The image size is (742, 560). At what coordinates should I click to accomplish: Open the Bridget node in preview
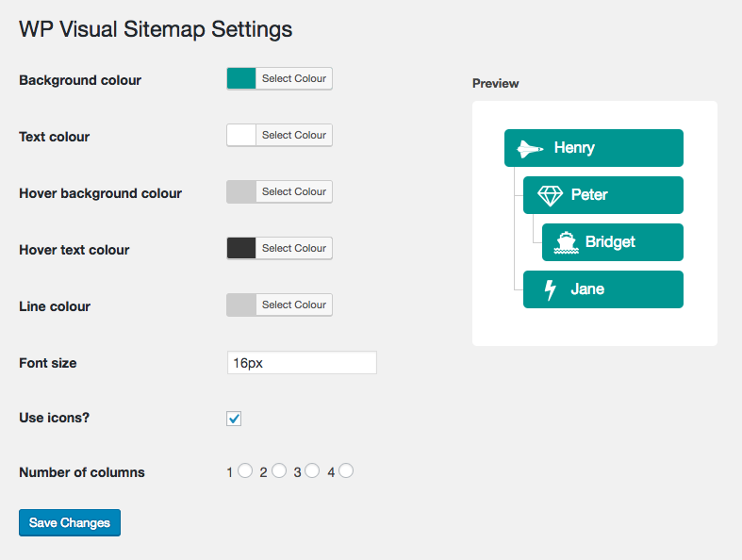pos(613,242)
